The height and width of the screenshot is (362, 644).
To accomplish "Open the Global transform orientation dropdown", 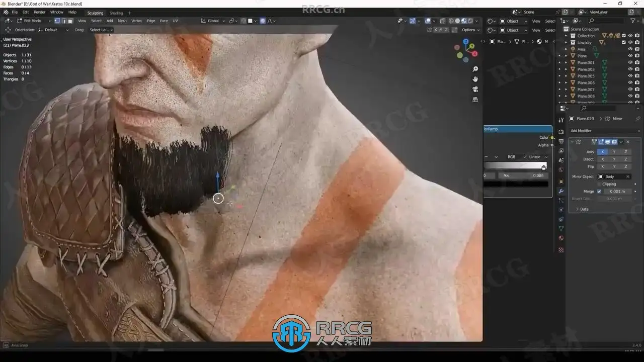I will tap(213, 21).
